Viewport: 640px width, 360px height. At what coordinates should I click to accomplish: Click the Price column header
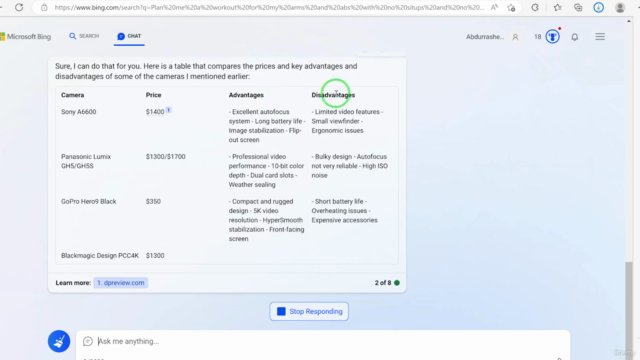[x=153, y=95]
